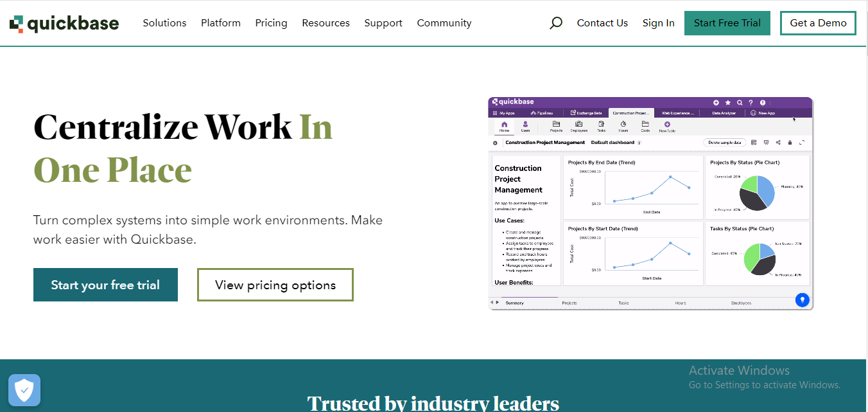Click the plus icon in the dashboard's purple bar
Image resolution: width=868 pixels, height=412 pixels.
716,102
